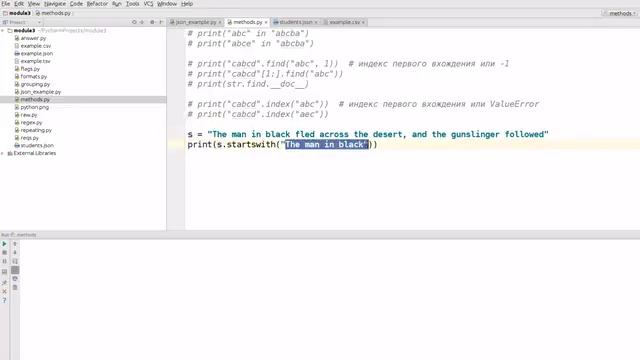Stop the running process in Run panel
This screenshot has width=640, height=360.
point(4,253)
